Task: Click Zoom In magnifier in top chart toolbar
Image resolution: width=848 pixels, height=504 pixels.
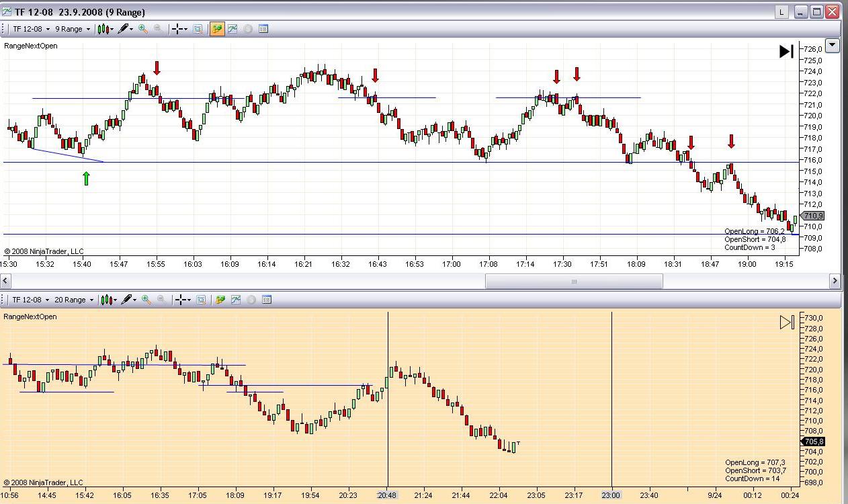Action: pos(142,29)
